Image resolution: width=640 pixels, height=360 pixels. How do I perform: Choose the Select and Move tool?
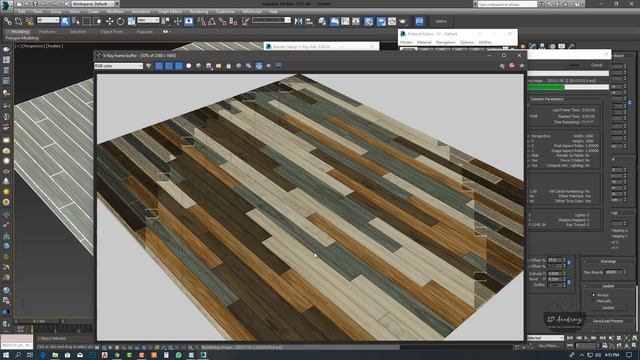(109, 21)
